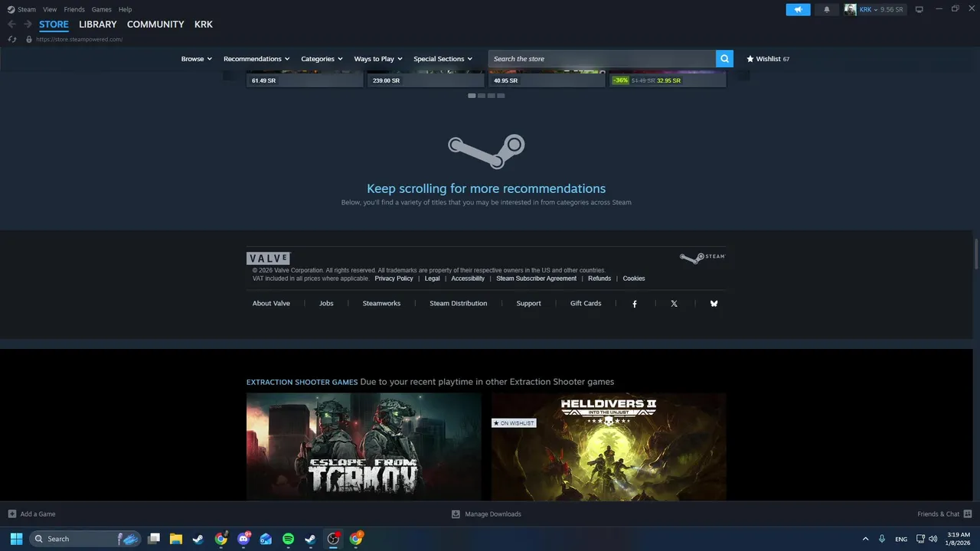Image resolution: width=980 pixels, height=551 pixels.
Task: Open the Support footer link
Action: pyautogui.click(x=528, y=304)
